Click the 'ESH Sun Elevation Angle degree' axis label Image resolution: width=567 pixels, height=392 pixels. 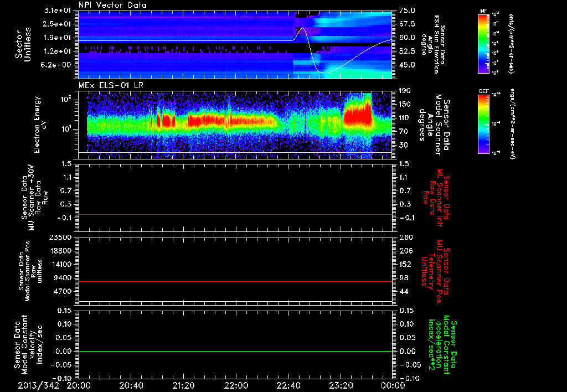tap(429, 44)
